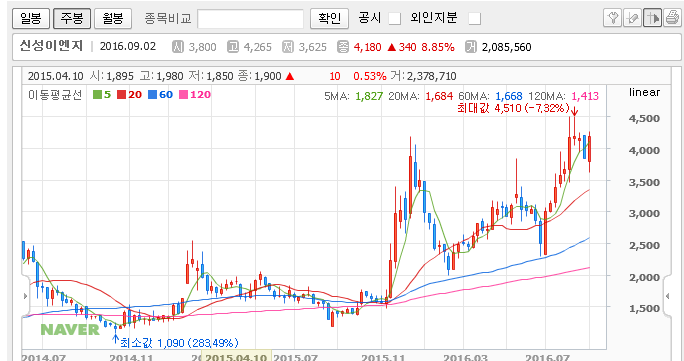
Task: Click the 최대값 4,510 label
Action: 513,108
